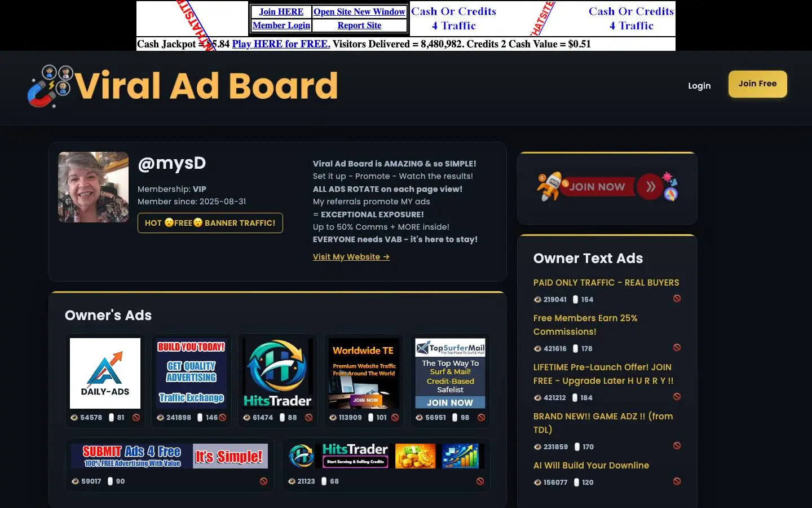Click Viral Ad Board title text

tap(206, 86)
